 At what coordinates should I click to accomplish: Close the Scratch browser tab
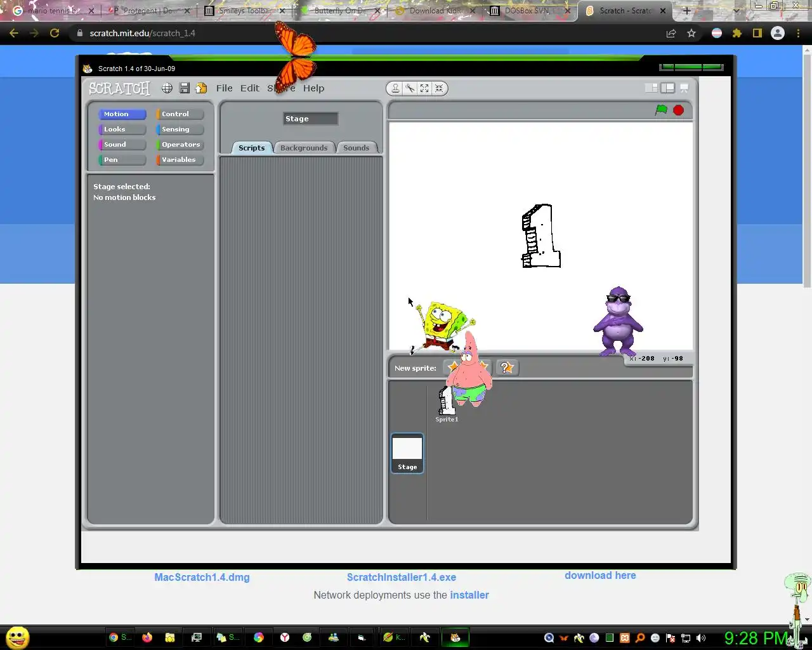663,11
